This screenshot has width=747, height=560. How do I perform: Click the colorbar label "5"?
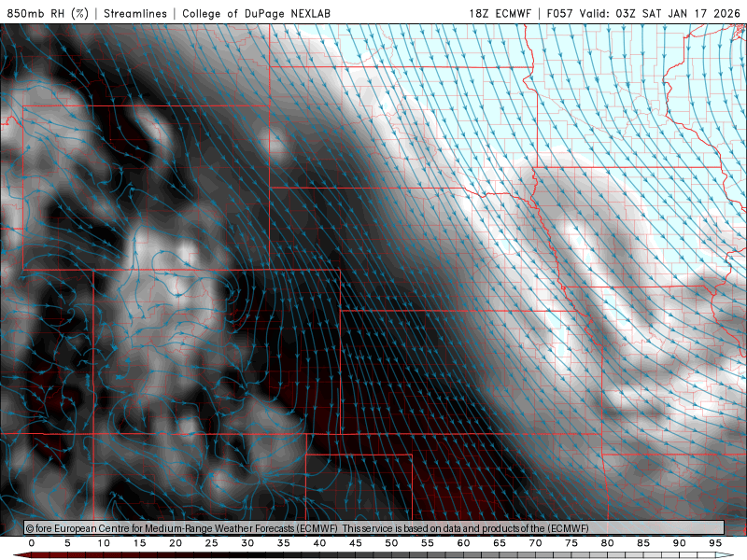(x=67, y=543)
